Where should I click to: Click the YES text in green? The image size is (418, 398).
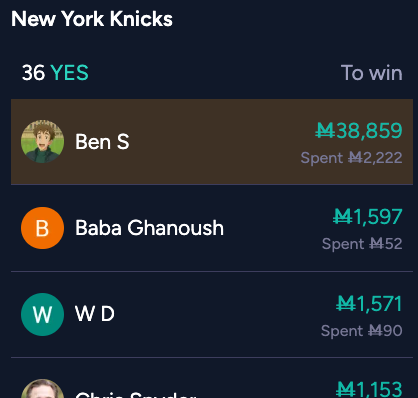tap(69, 73)
